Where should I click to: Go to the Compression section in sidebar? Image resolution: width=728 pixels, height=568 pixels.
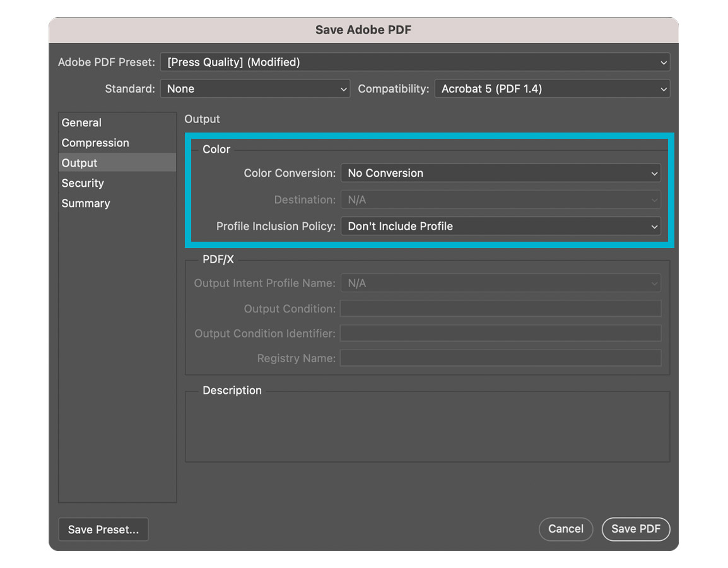pos(95,143)
